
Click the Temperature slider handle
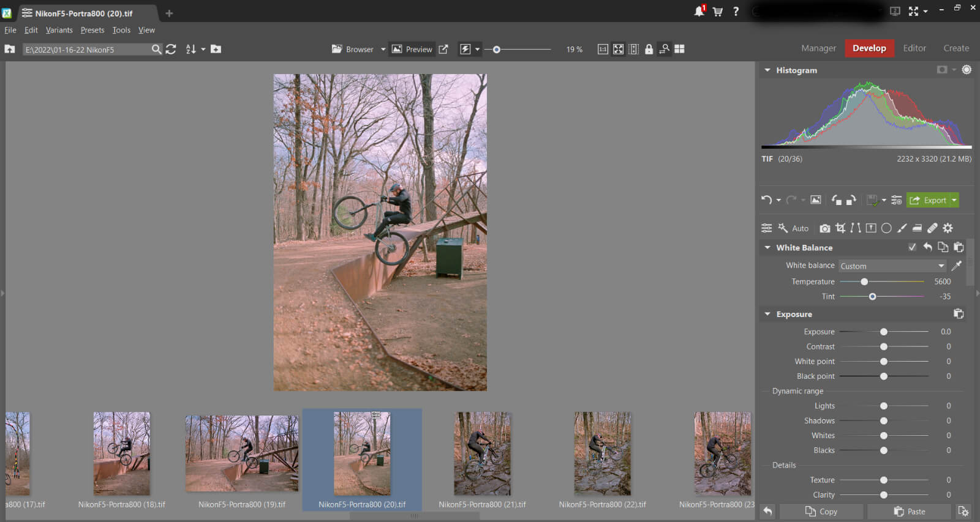click(x=864, y=282)
